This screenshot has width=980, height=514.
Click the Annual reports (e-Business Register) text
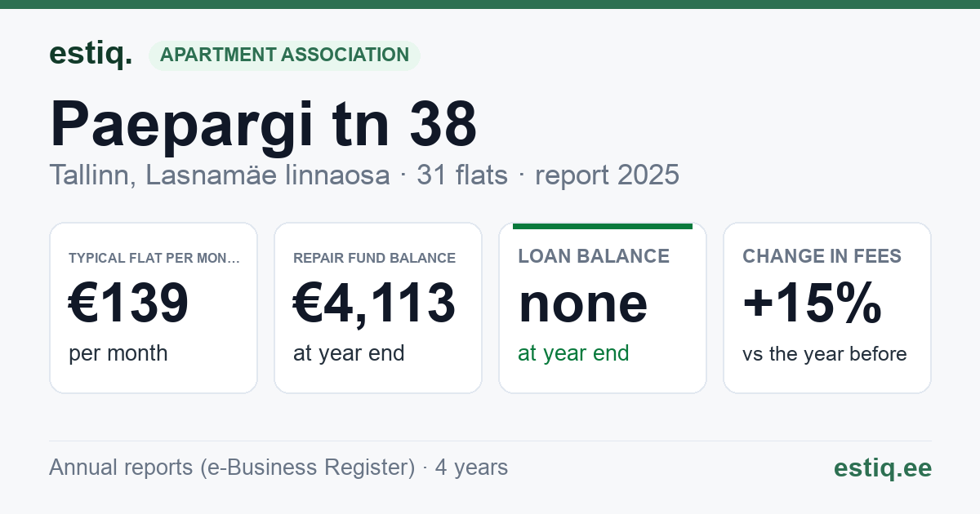coord(232,467)
